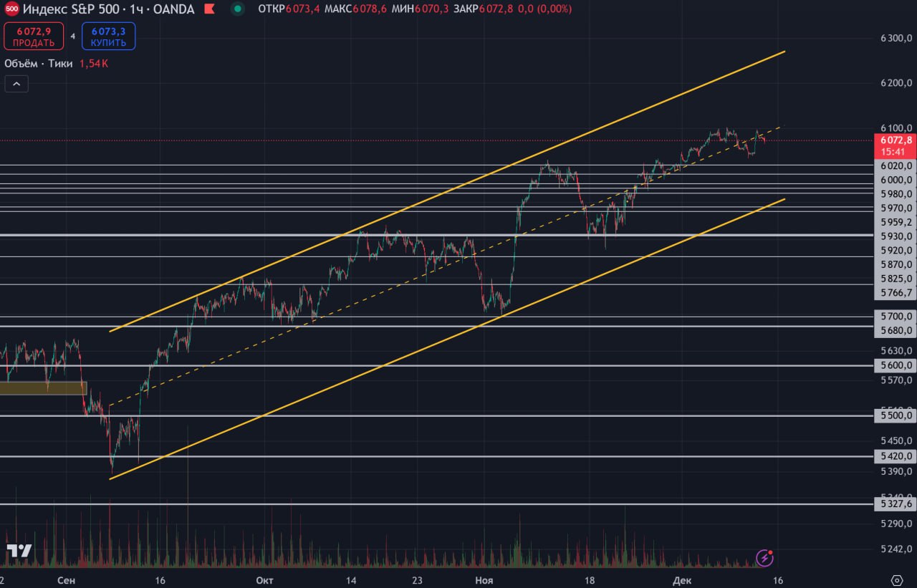917x588 pixels.
Task: Open the chart settings hexagon gear icon
Action: 897,580
